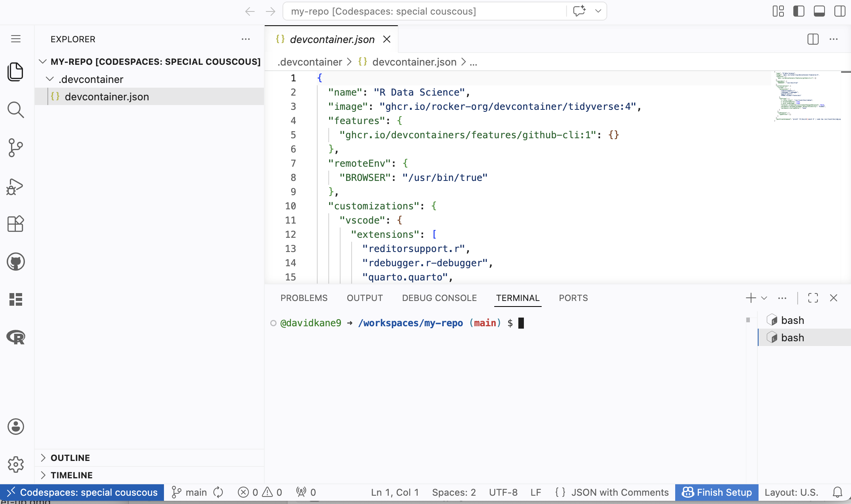Screen dimensions: 851x504
Task: Open the Remote Explorer icon
Action: coord(15,299)
